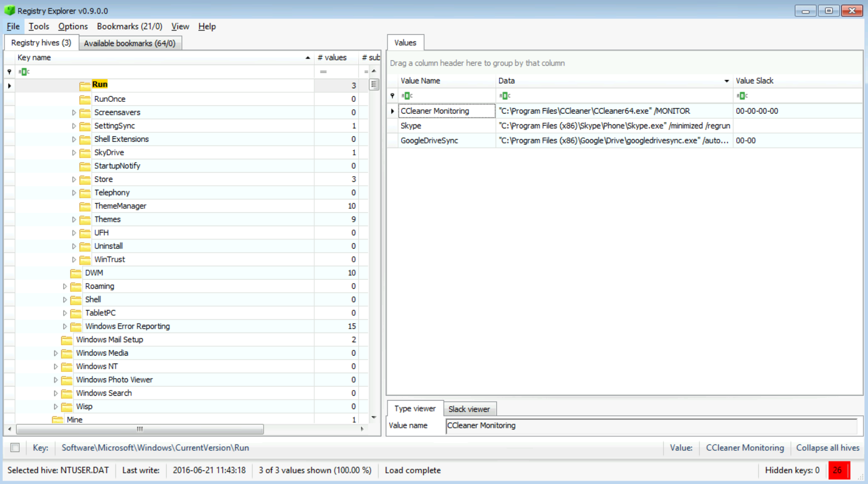Image resolution: width=868 pixels, height=484 pixels.
Task: Click the Windows NT folder icon
Action: click(x=66, y=366)
